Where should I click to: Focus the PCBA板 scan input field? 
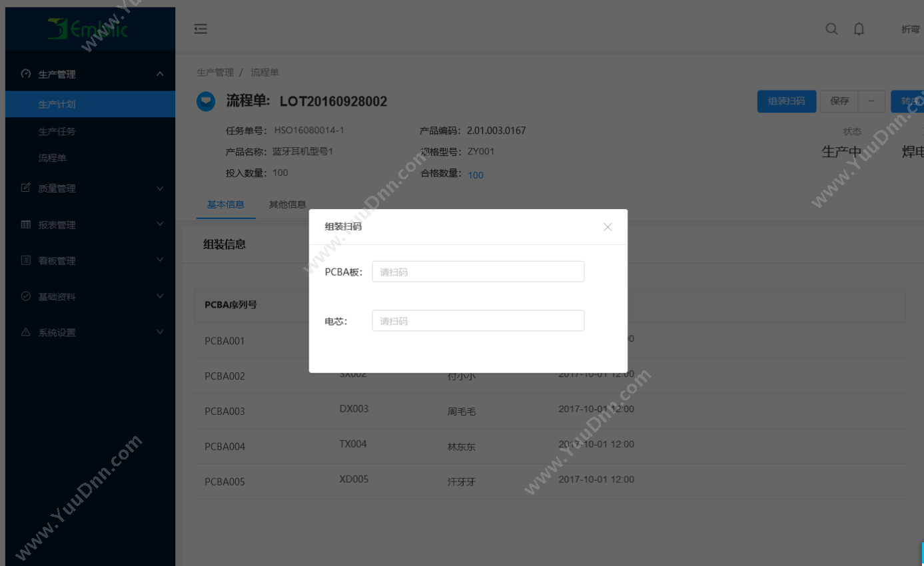478,272
